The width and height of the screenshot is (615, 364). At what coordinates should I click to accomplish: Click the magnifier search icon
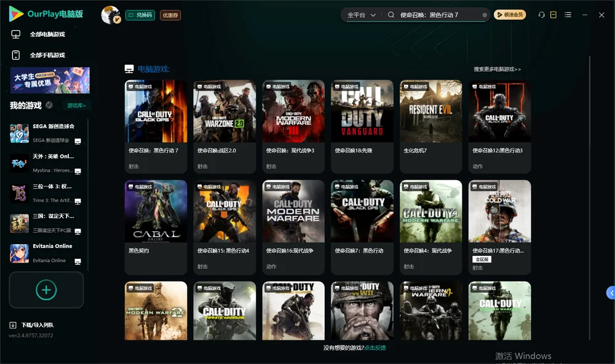click(391, 15)
